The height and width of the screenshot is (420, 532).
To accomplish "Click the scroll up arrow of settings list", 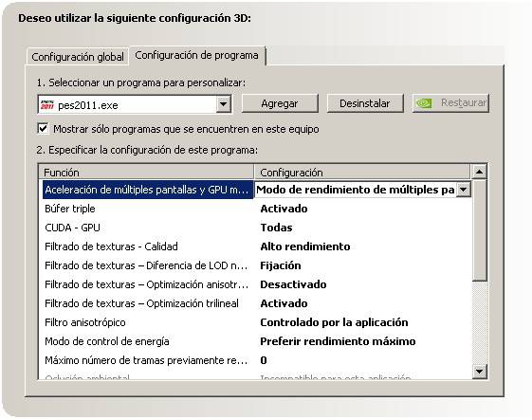I will point(479,172).
